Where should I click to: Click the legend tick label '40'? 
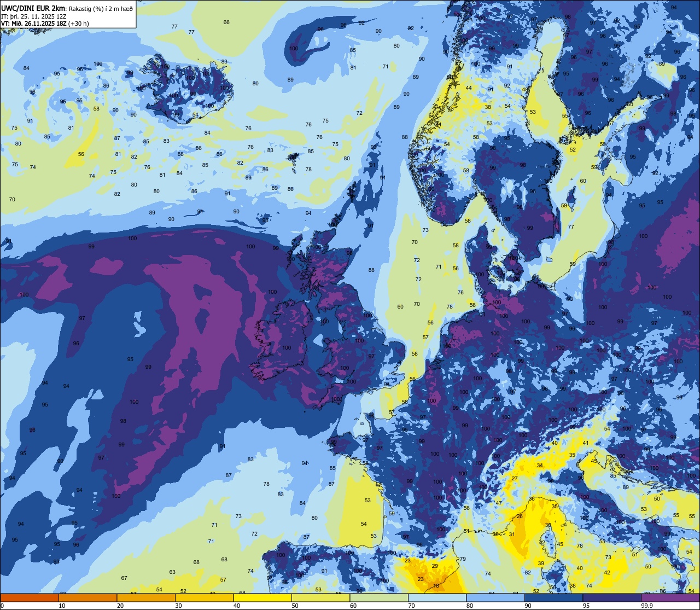click(236, 606)
